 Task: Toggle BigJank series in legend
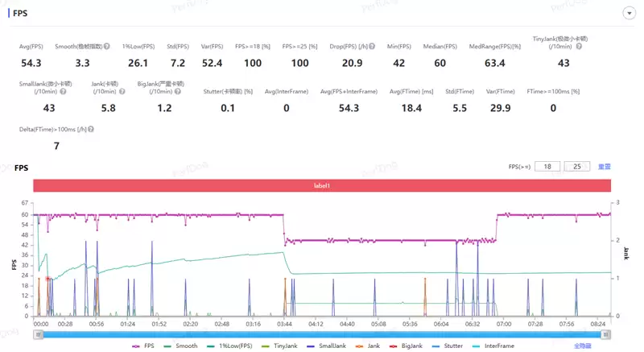pos(407,346)
